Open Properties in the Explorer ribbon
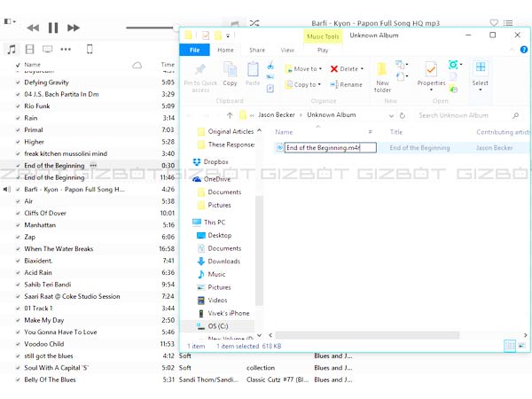This screenshot has height=399, width=532. pyautogui.click(x=431, y=76)
